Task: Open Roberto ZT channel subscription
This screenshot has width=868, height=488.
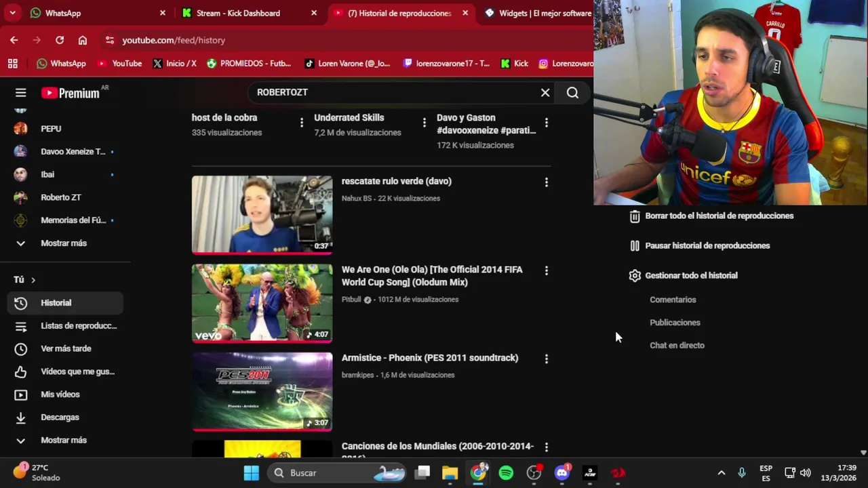Action: tap(65, 198)
